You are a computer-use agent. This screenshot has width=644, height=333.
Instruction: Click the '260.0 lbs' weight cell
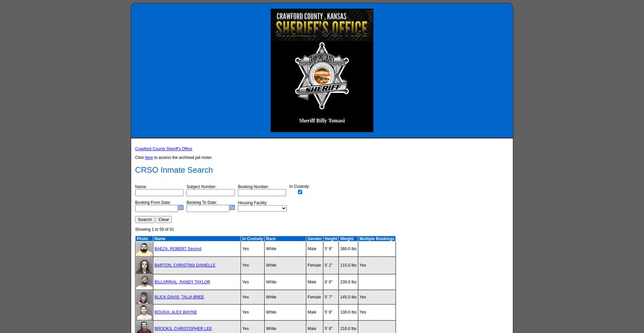[348, 249]
